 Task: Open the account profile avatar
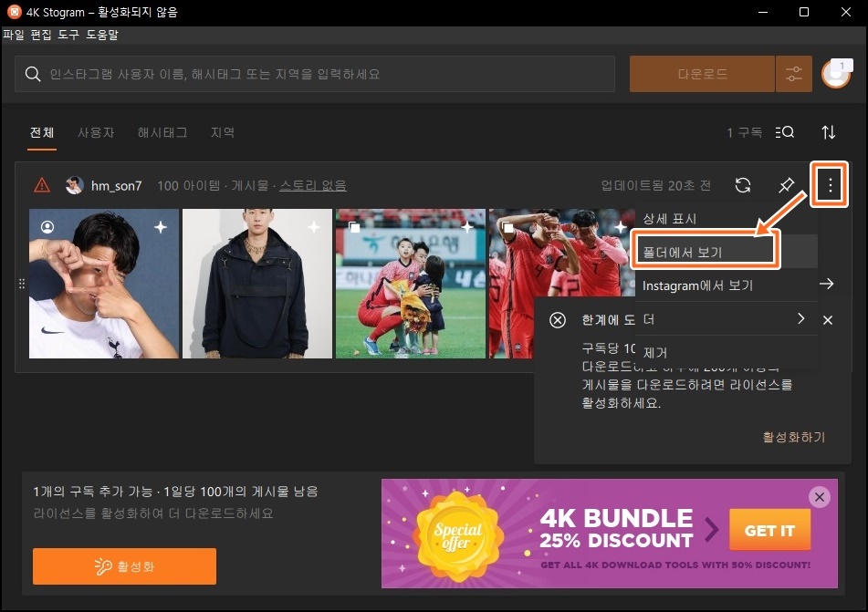click(x=836, y=74)
